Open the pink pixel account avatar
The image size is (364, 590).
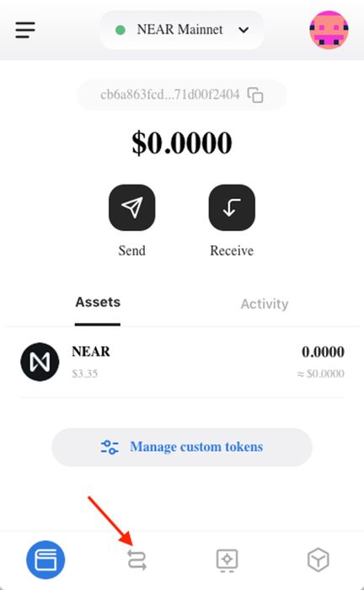(x=329, y=29)
